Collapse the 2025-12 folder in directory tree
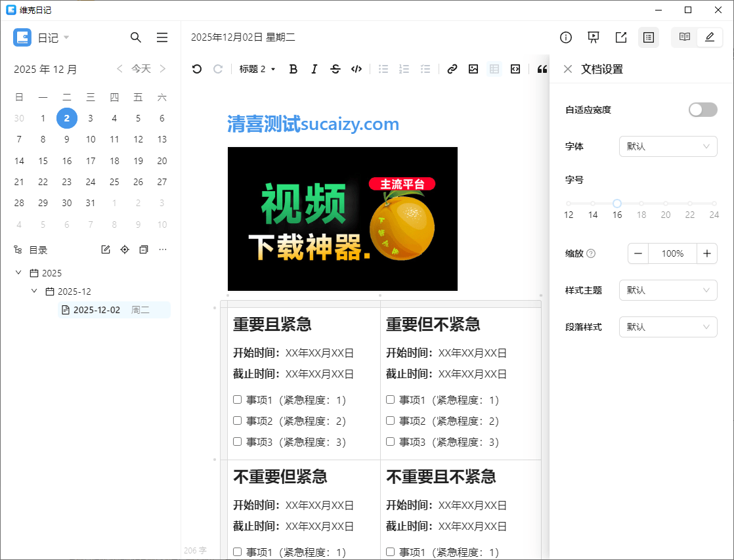734x560 pixels. coord(34,291)
